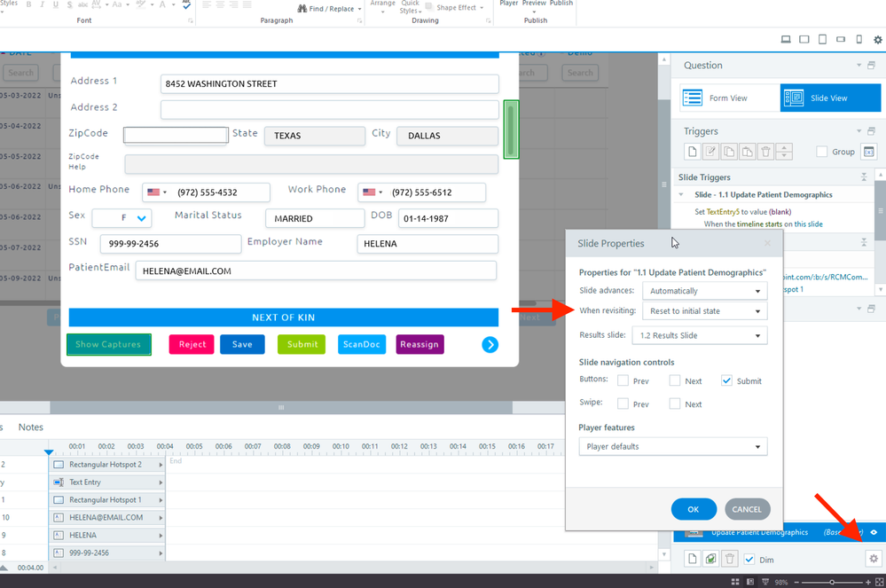Enable the Next button checkbox

click(x=675, y=380)
